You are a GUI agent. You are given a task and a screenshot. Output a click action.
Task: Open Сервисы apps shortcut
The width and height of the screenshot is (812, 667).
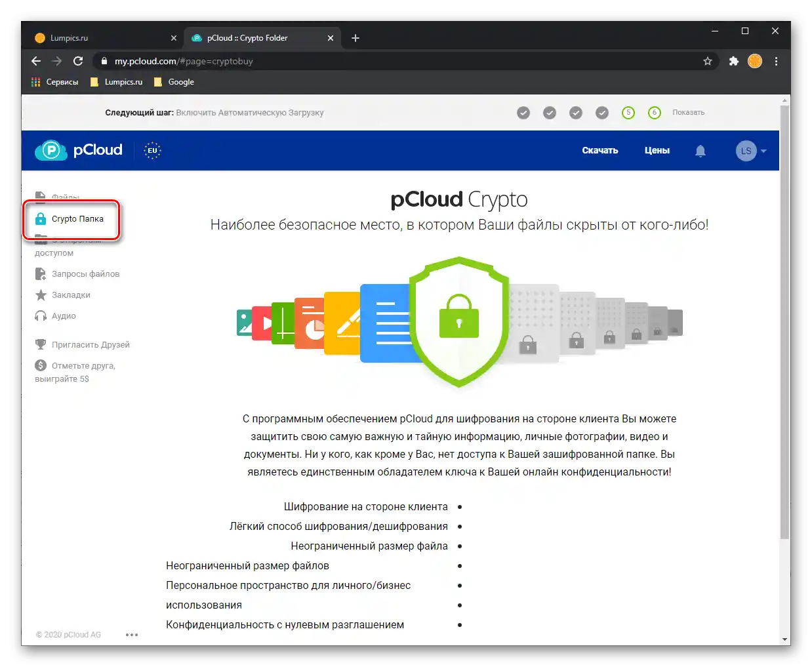coord(55,82)
